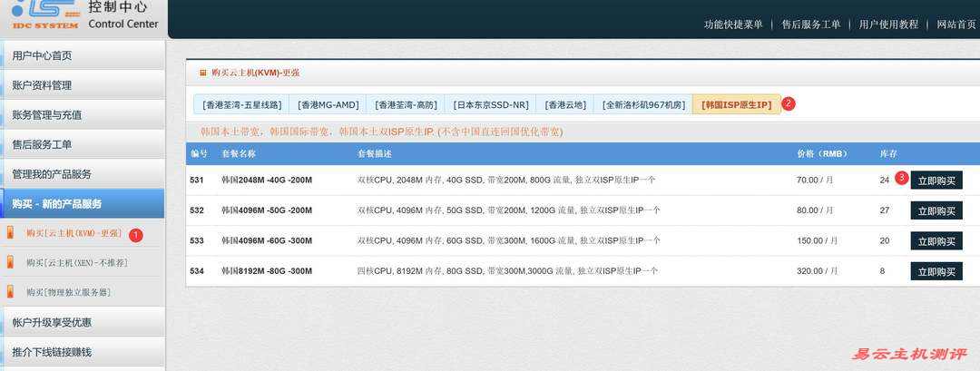Open 功能快捷菜单 in top navigation

click(733, 24)
